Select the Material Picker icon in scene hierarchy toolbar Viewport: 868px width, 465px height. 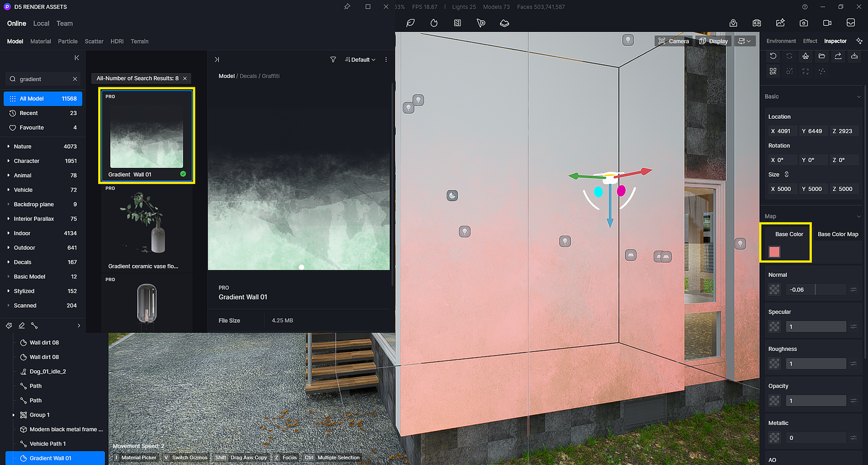[8, 325]
